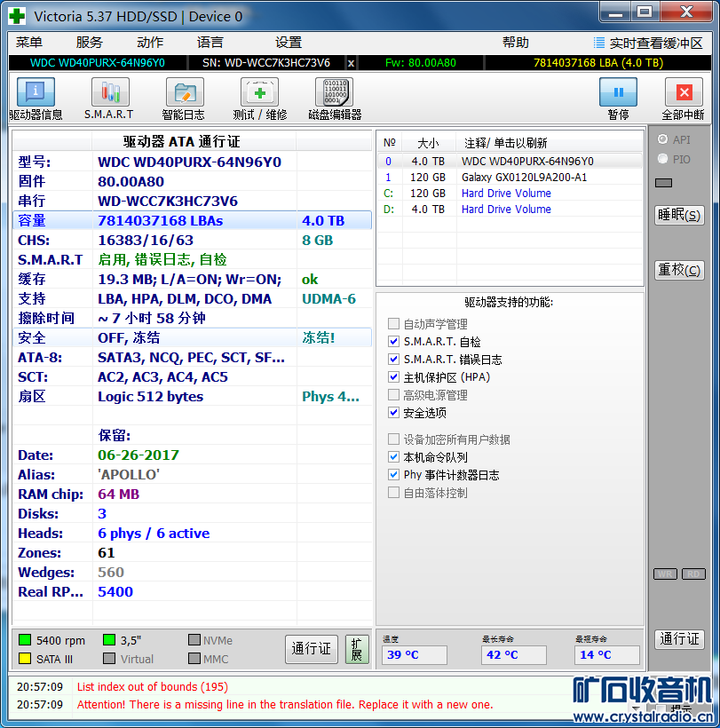Open the 帮助 menu
Screen dimensions: 720x728
(x=515, y=43)
